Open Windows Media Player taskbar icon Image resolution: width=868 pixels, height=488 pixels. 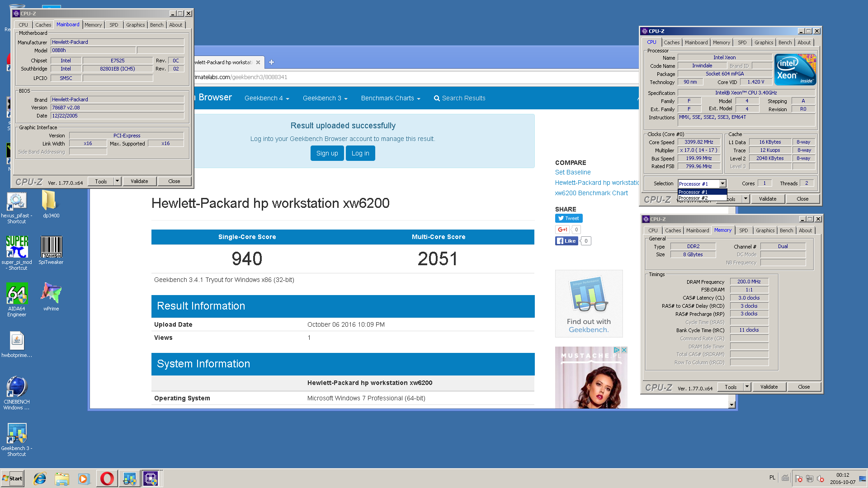(84, 478)
